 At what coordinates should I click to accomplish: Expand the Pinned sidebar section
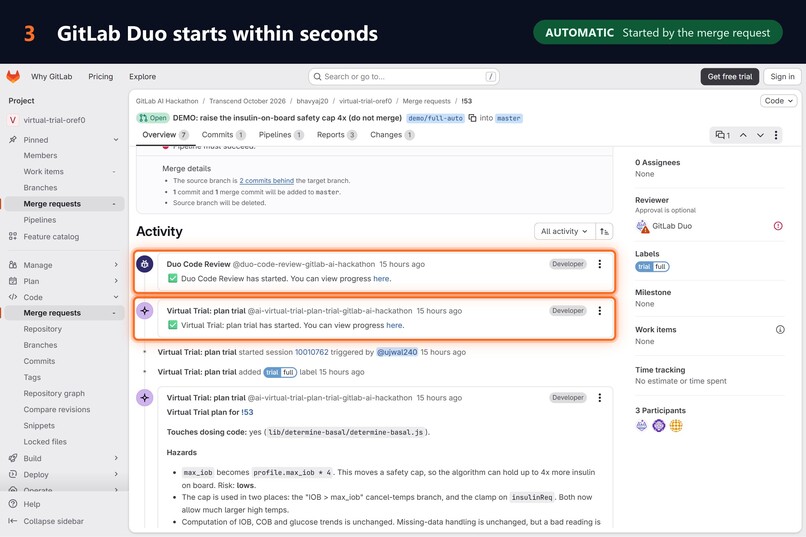116,140
